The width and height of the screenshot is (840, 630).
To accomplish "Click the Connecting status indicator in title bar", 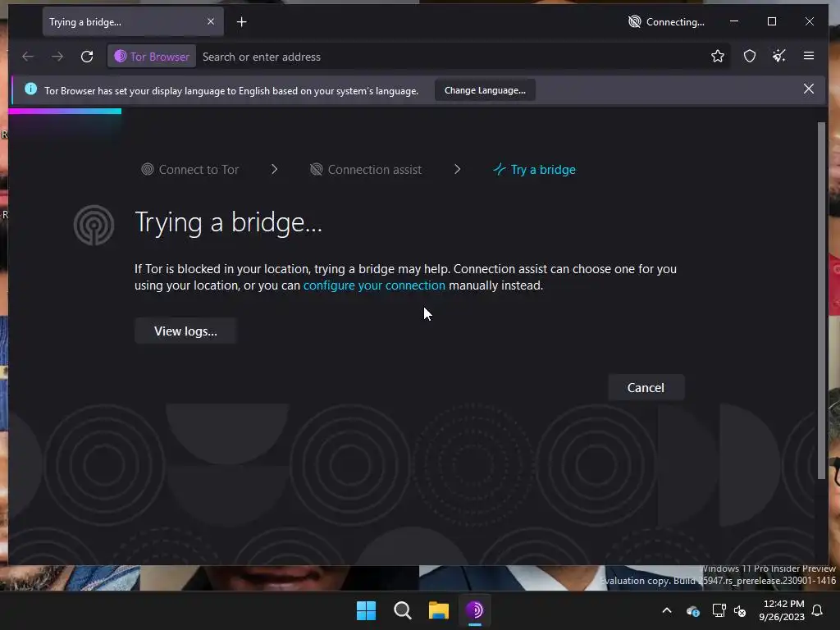I will tap(666, 22).
